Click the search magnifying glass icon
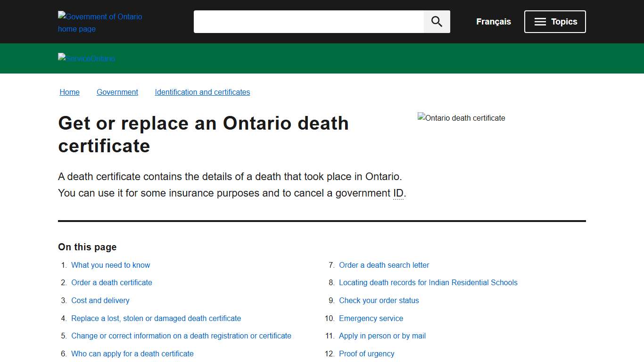Viewport: 644px width, 362px height. coord(436,21)
